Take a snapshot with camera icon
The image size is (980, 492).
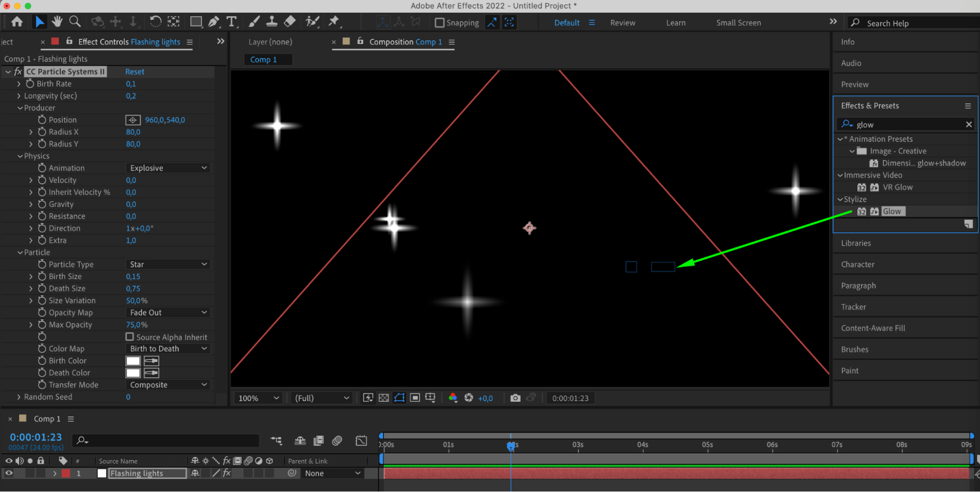515,398
